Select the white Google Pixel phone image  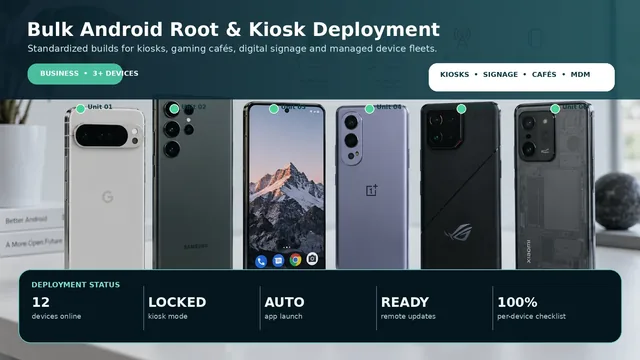(105, 188)
